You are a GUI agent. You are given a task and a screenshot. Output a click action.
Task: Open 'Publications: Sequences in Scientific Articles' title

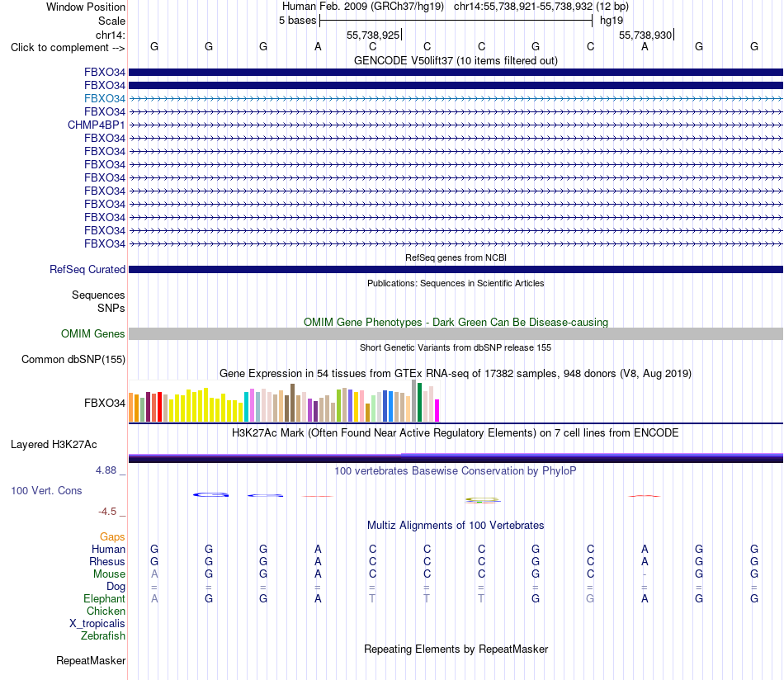456,283
